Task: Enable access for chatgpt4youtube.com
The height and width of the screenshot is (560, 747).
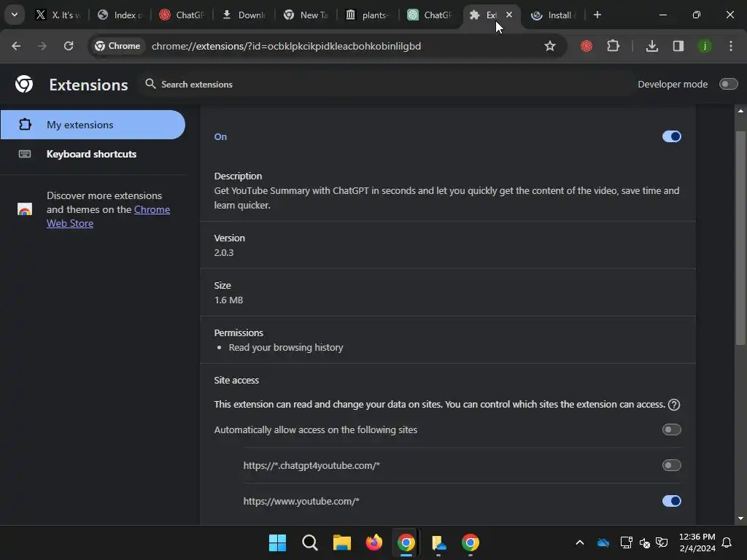Action: pos(671,465)
